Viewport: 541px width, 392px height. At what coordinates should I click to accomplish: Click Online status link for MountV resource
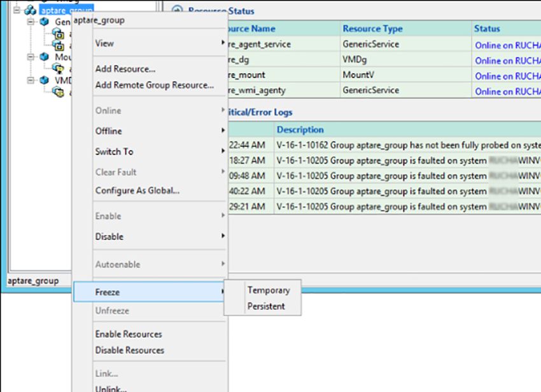pyautogui.click(x=506, y=76)
